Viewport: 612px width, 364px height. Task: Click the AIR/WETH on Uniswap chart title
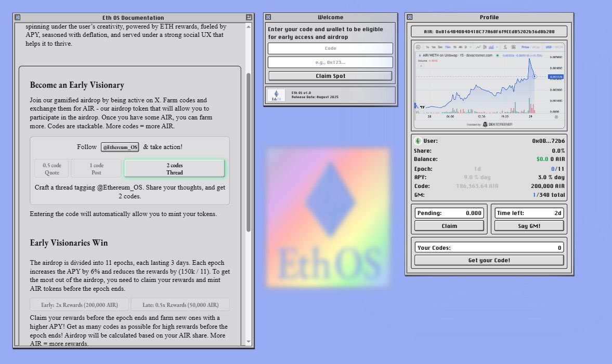[458, 56]
